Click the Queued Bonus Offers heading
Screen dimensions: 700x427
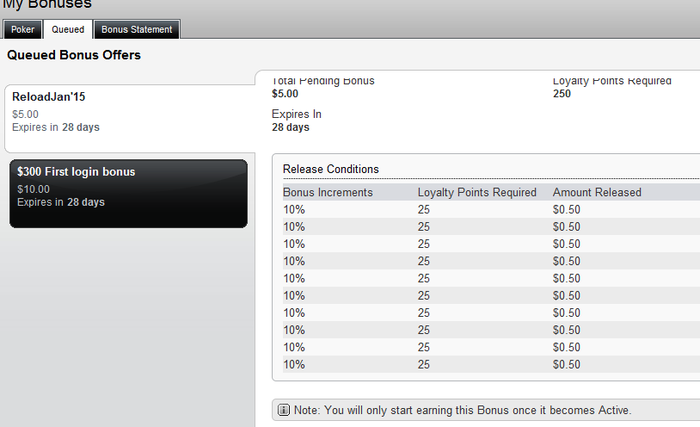coord(74,55)
